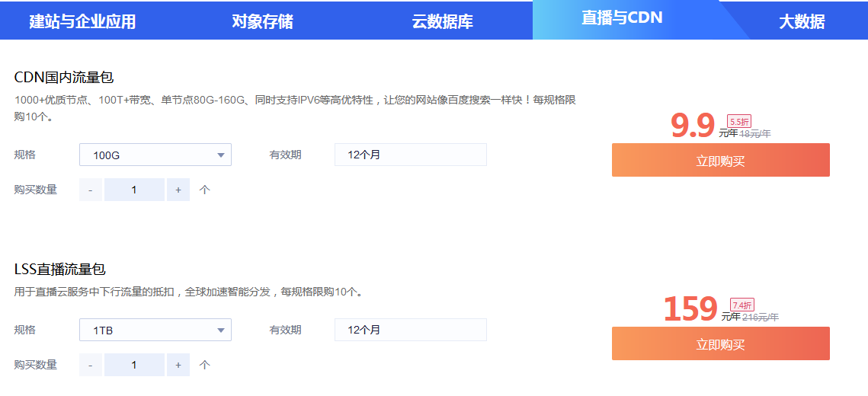Image resolution: width=868 pixels, height=396 pixels.
Task: Click the CDN quantity input field
Action: (x=135, y=190)
